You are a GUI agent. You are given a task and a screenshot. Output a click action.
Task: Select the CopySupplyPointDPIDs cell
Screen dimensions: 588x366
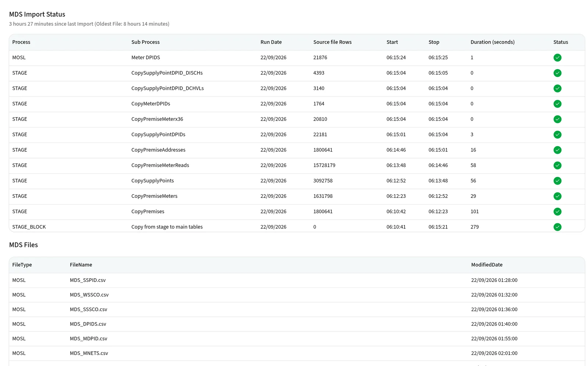(158, 135)
